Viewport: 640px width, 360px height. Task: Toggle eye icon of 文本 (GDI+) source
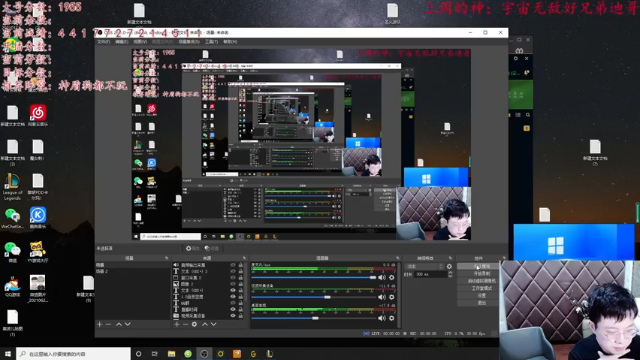(x=233, y=290)
